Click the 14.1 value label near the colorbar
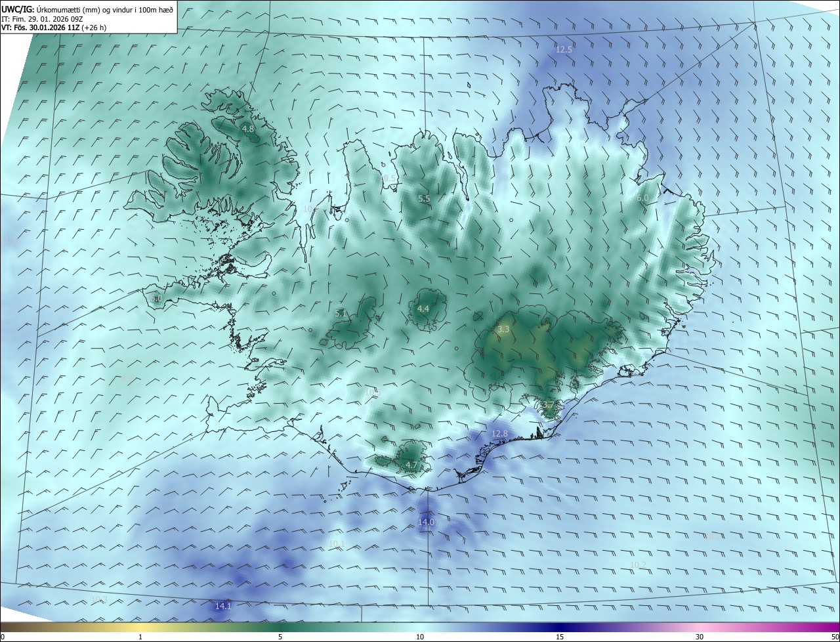Screen dimensions: 840x642 (223, 606)
